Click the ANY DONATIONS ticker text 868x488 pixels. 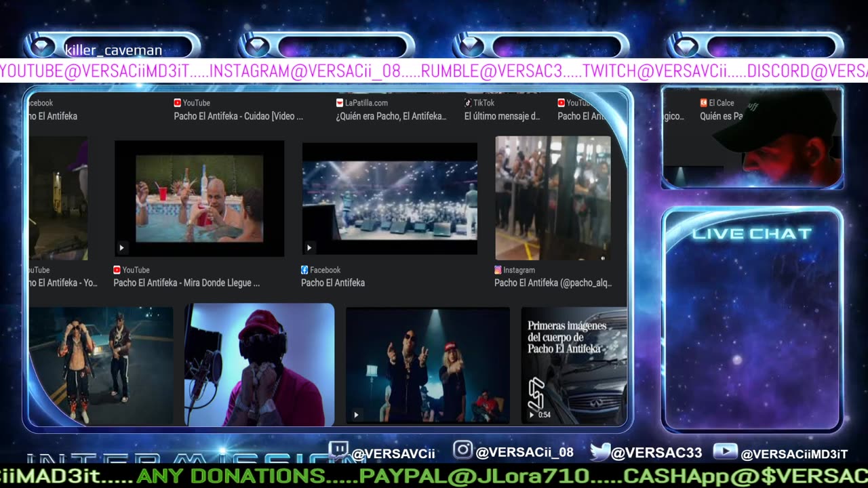pyautogui.click(x=231, y=476)
